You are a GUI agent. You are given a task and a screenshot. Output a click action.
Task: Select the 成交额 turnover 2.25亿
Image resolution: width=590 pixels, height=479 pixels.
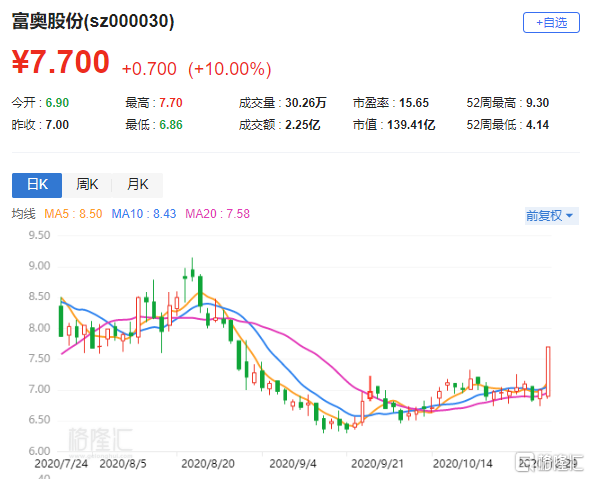click(x=303, y=125)
